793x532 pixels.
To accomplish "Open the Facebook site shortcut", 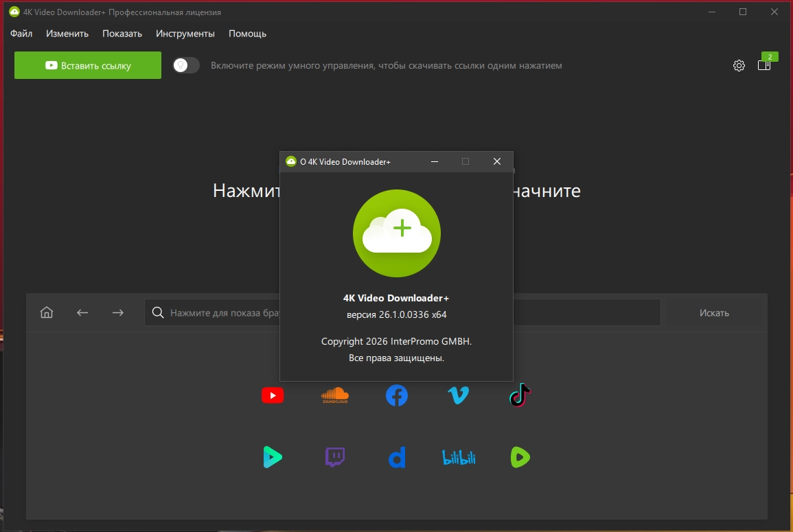I will pos(397,395).
